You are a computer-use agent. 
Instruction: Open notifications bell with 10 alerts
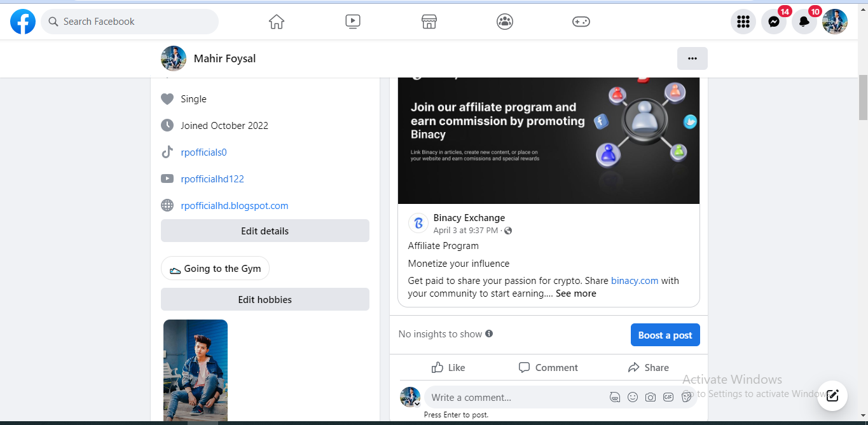(x=804, y=22)
